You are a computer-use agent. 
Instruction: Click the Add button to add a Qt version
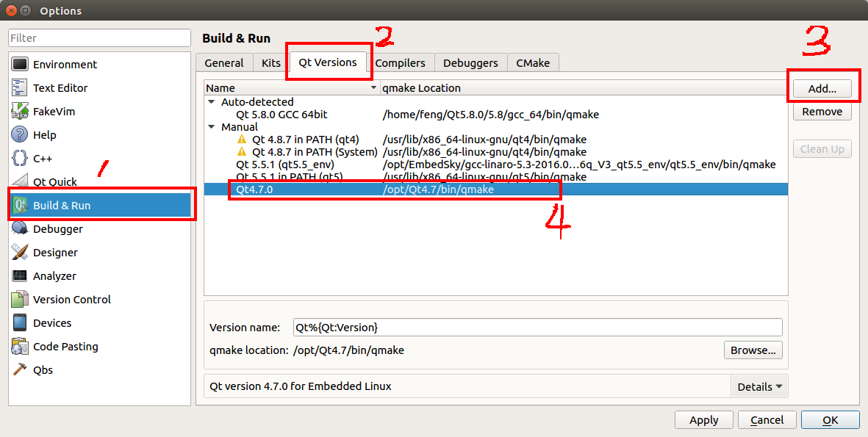pos(822,88)
